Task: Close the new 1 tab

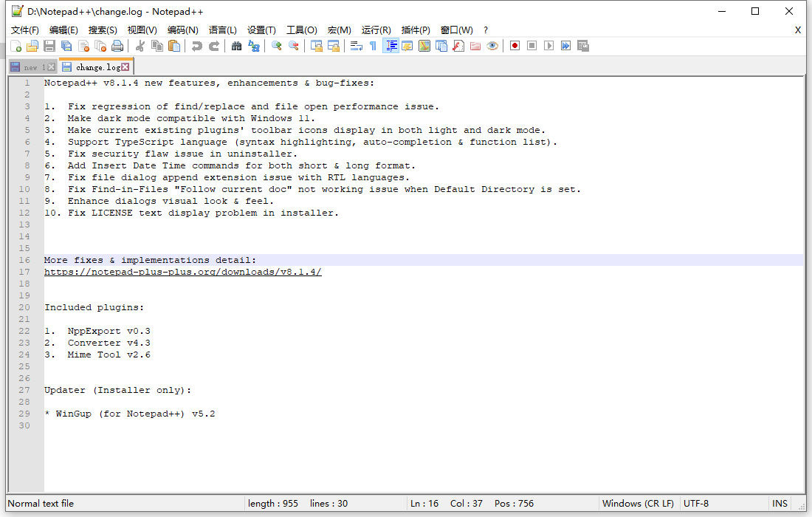Action: click(x=51, y=67)
